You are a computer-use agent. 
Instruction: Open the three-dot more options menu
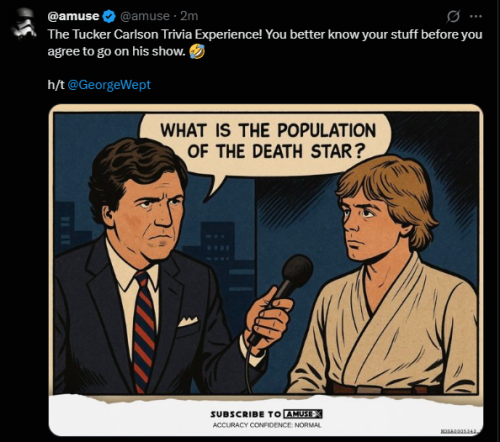click(476, 16)
